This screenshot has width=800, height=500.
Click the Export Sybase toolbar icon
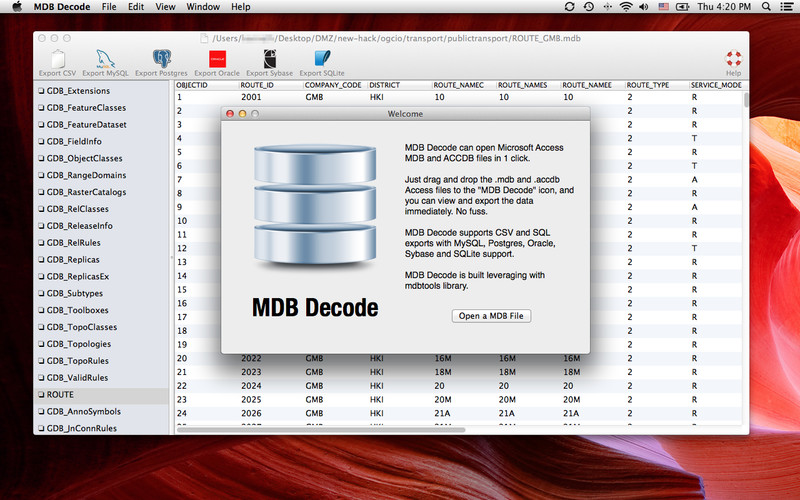tap(269, 59)
